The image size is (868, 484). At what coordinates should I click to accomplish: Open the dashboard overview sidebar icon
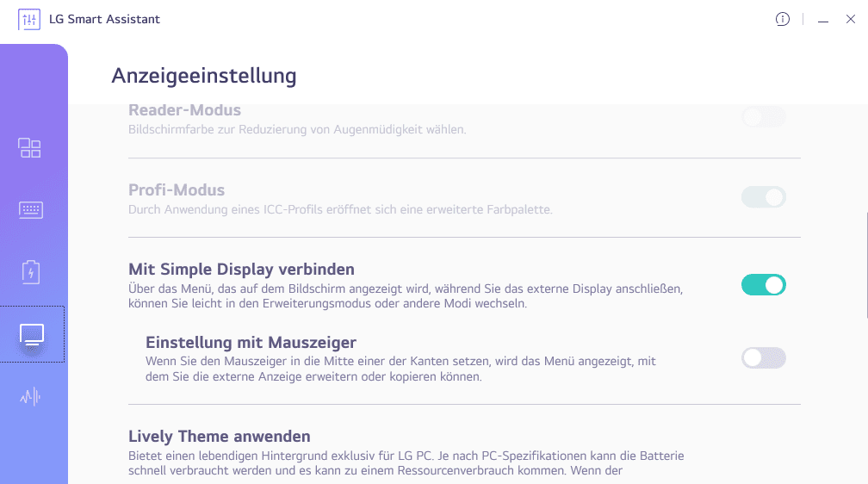pos(30,148)
